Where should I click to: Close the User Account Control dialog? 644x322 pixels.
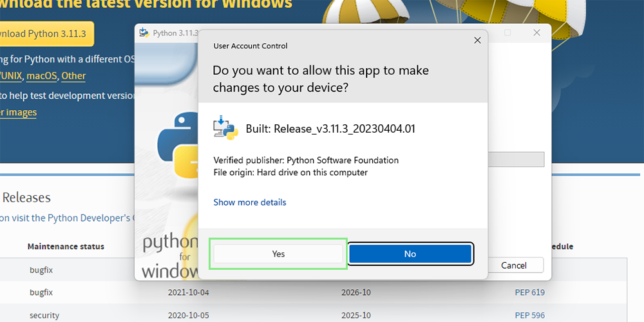coord(477,40)
